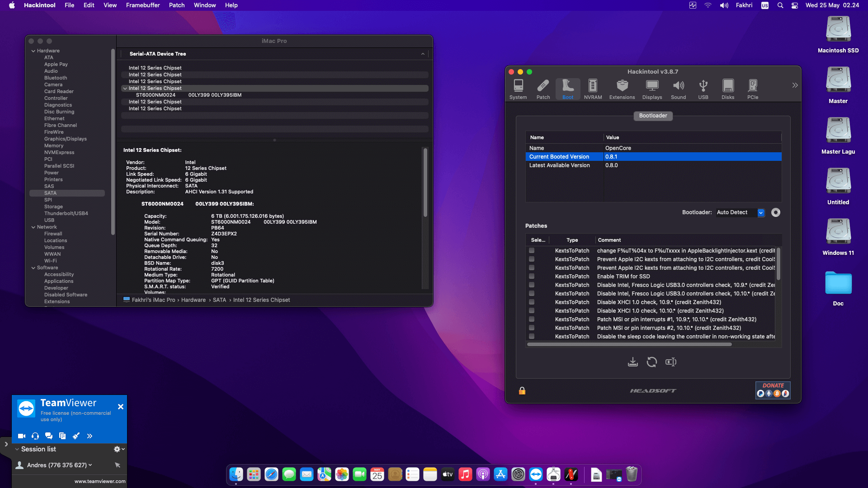Check Disable XHCI 1.0 check 10.9.* patch
Image resolution: width=868 pixels, height=488 pixels.
[x=532, y=302]
